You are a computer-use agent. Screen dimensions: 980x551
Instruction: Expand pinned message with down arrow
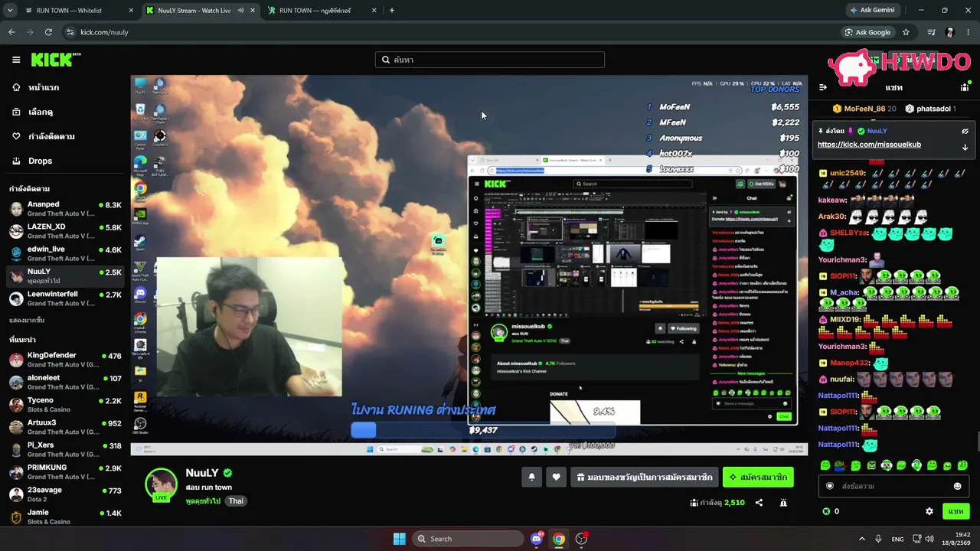tap(965, 147)
